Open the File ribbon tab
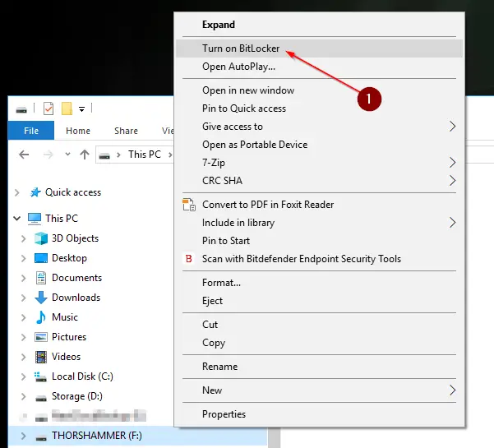Viewport: 494px width, 448px height. 31,131
